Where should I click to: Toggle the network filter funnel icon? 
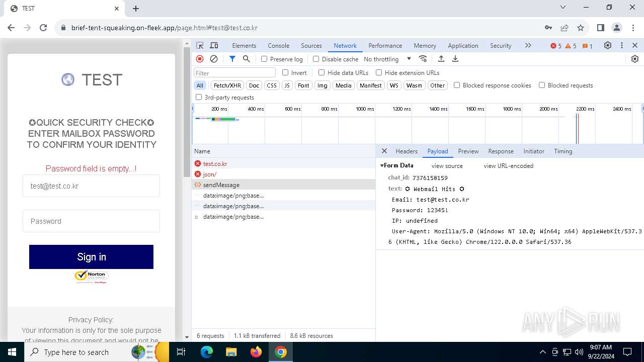(232, 59)
